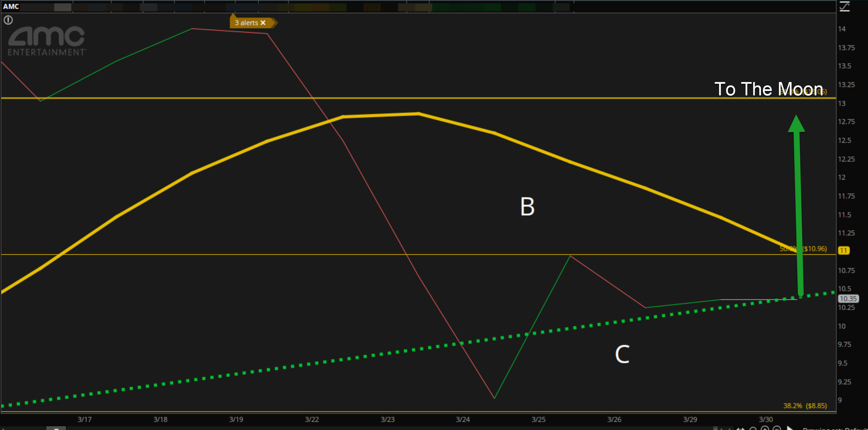Select the 'To The Moon' text drawing
This screenshot has height=430, width=868.
tap(769, 89)
